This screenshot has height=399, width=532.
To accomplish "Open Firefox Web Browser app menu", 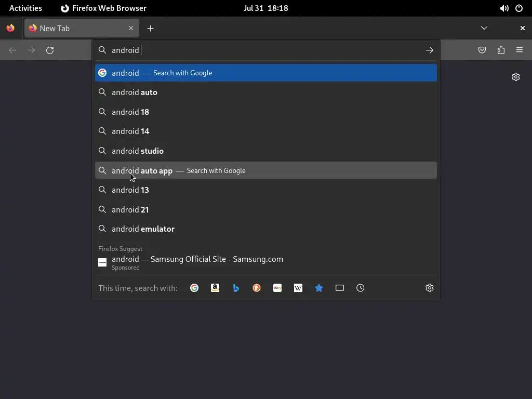I will tap(103, 8).
